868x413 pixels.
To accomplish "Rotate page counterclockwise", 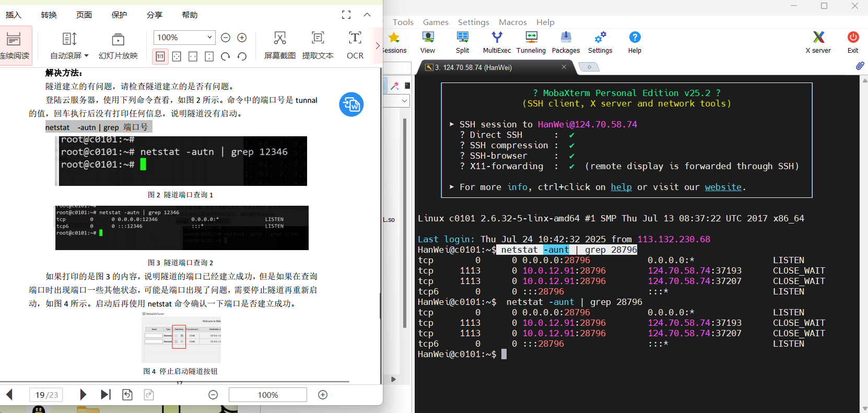I will [242, 56].
